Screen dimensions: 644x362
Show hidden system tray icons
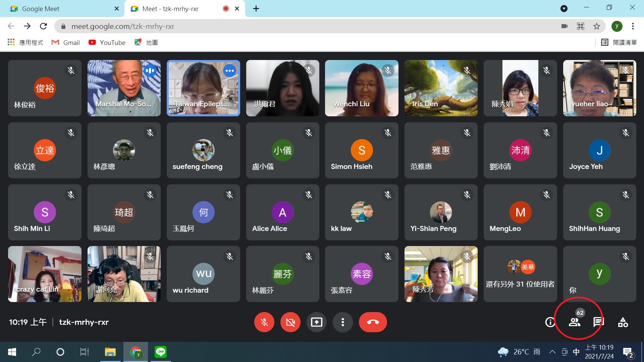click(x=552, y=352)
